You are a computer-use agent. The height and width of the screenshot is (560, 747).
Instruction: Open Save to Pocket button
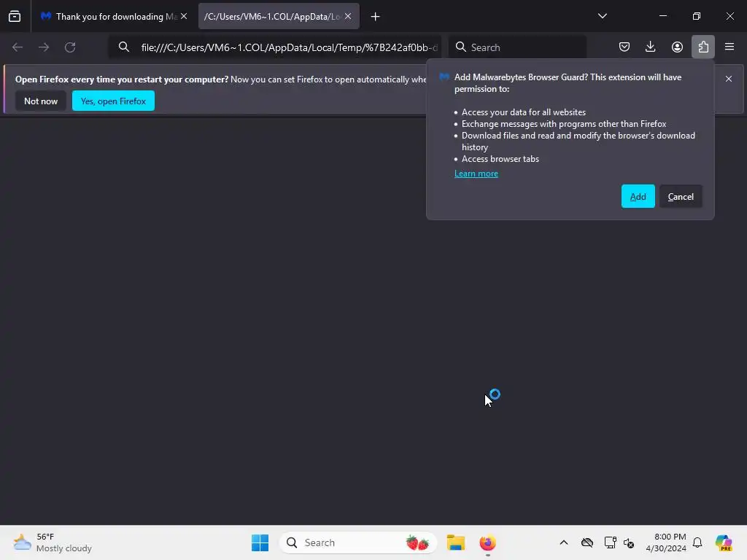pyautogui.click(x=624, y=47)
